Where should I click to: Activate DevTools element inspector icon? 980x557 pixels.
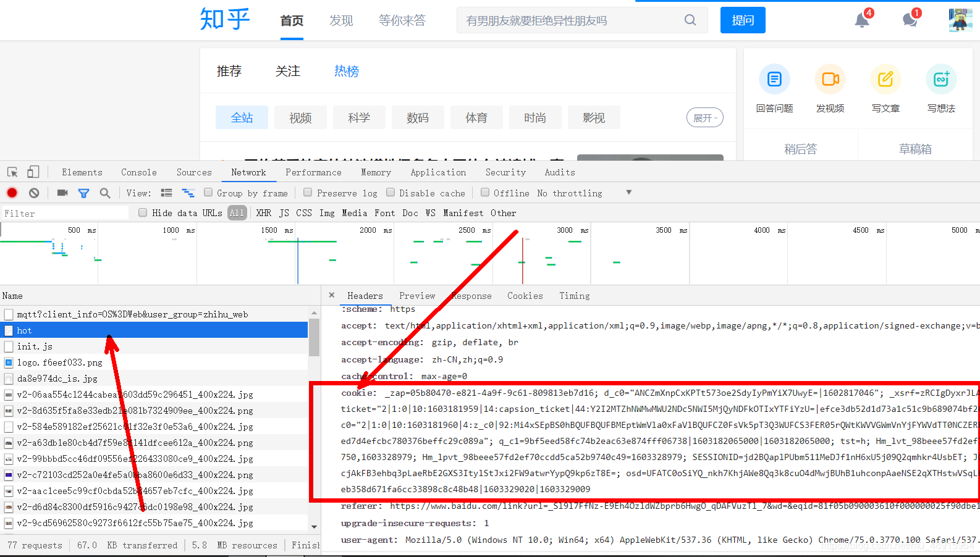[x=12, y=172]
